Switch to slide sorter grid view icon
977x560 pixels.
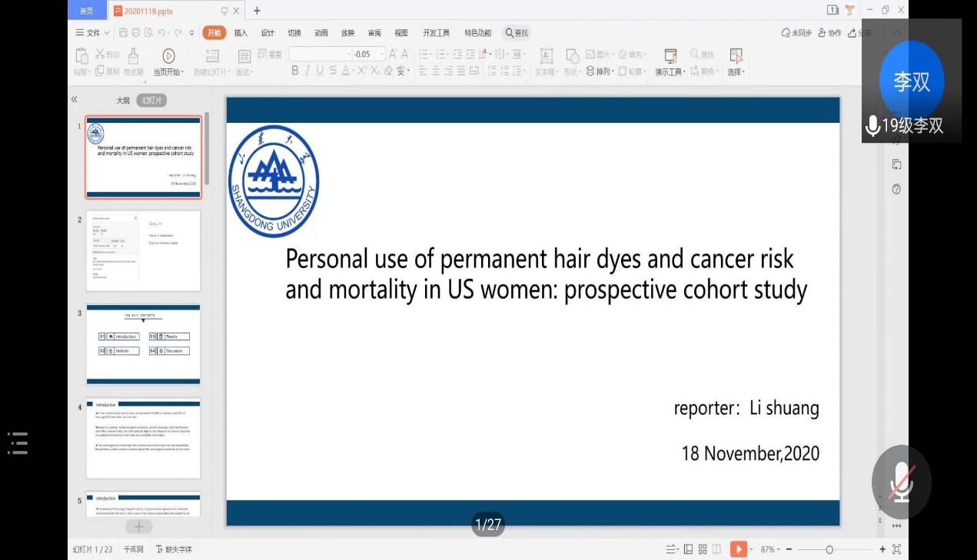click(x=703, y=549)
